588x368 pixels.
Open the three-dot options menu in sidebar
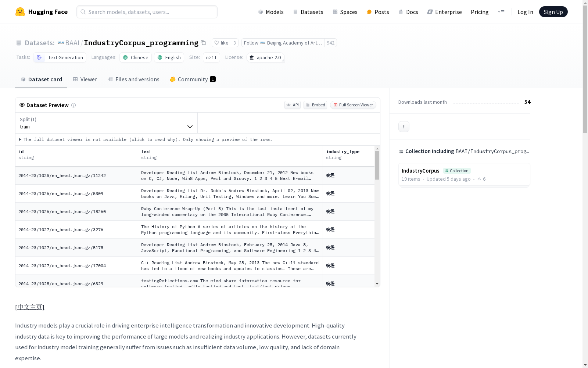click(x=404, y=127)
